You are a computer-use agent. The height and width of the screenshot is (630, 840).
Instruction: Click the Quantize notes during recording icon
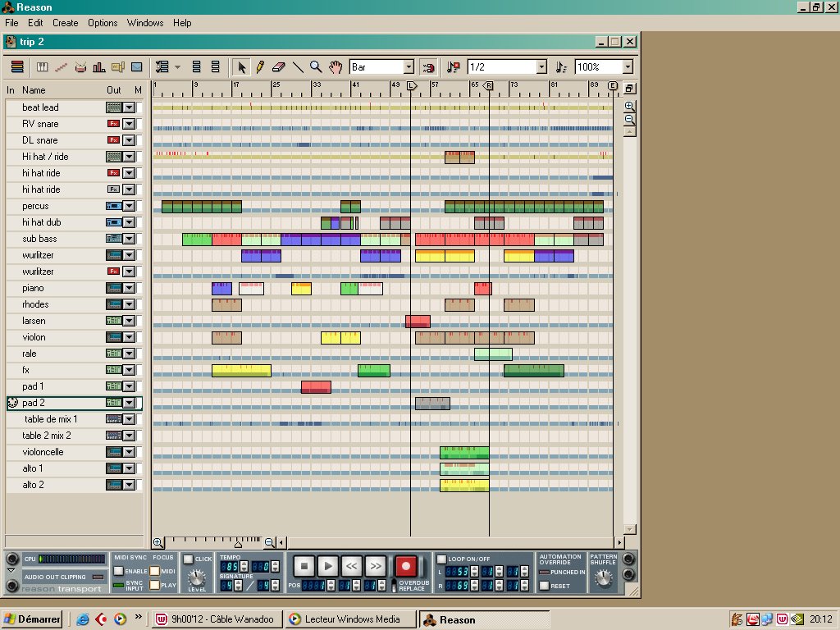tap(453, 67)
